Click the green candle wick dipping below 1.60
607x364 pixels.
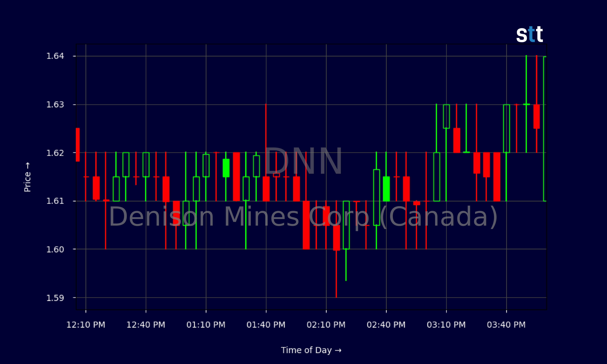pos(346,265)
